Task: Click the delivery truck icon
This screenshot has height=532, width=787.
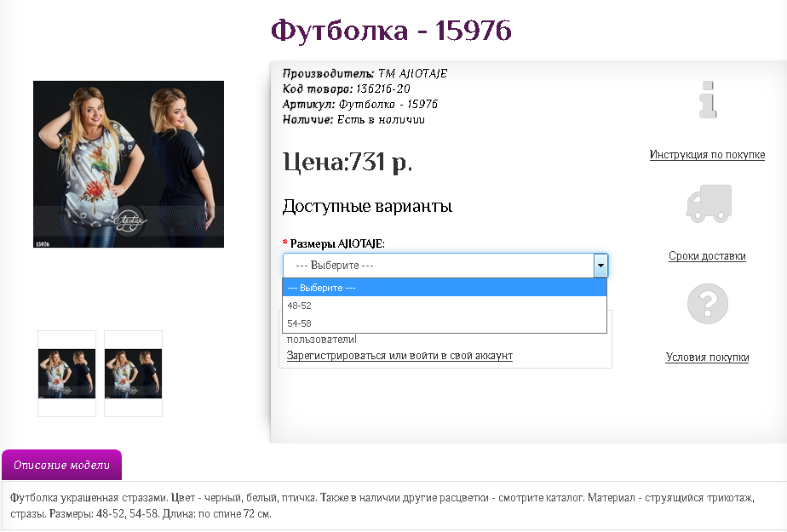Action: pos(709,203)
